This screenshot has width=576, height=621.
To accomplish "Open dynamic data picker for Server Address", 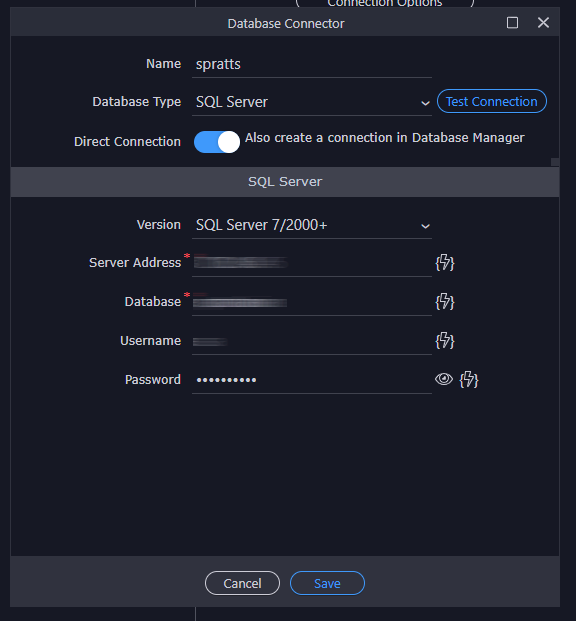I will pyautogui.click(x=444, y=262).
